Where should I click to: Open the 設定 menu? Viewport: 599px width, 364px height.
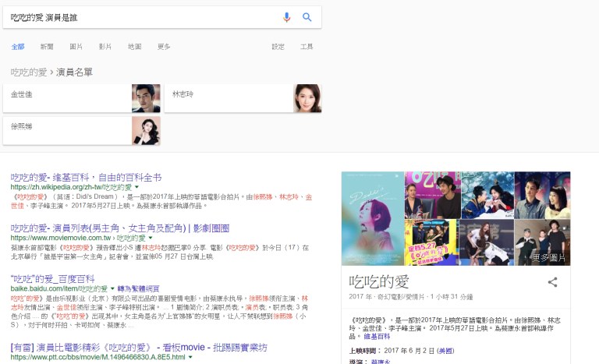click(x=278, y=47)
